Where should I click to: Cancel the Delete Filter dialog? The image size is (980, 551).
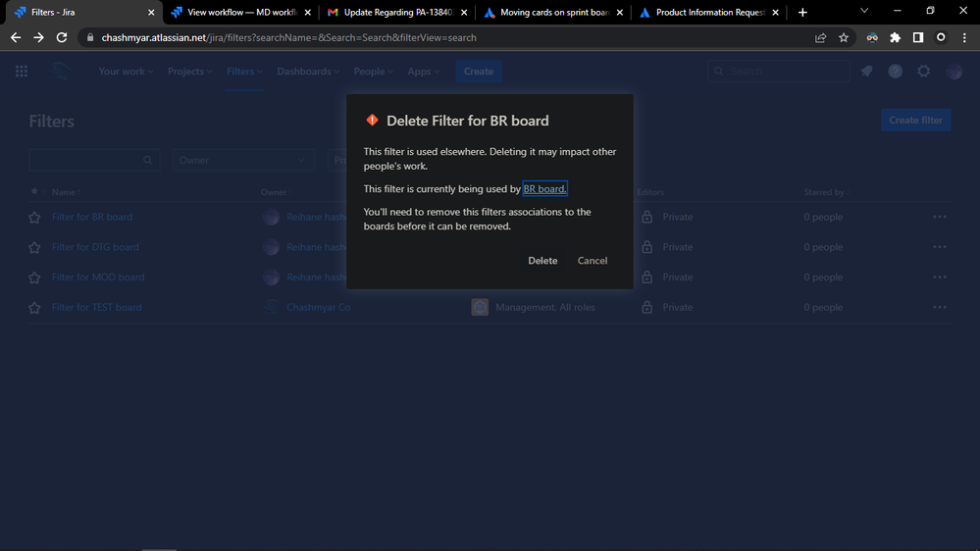pos(592,261)
